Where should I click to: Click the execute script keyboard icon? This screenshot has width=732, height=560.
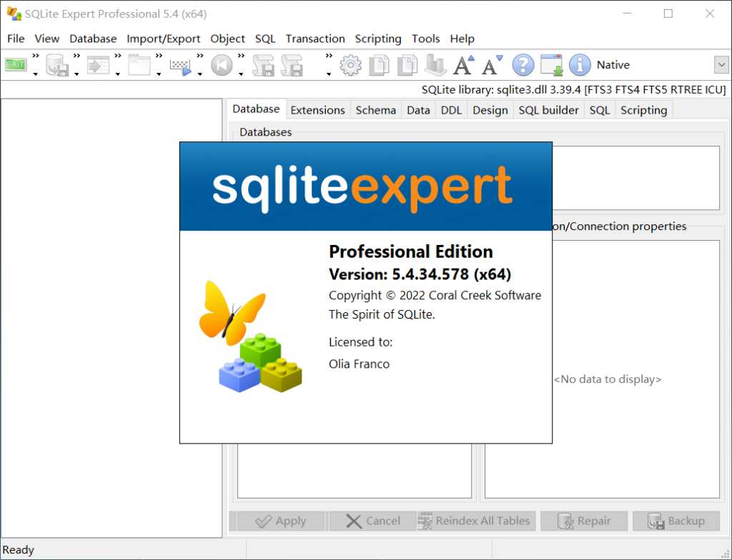click(x=179, y=65)
